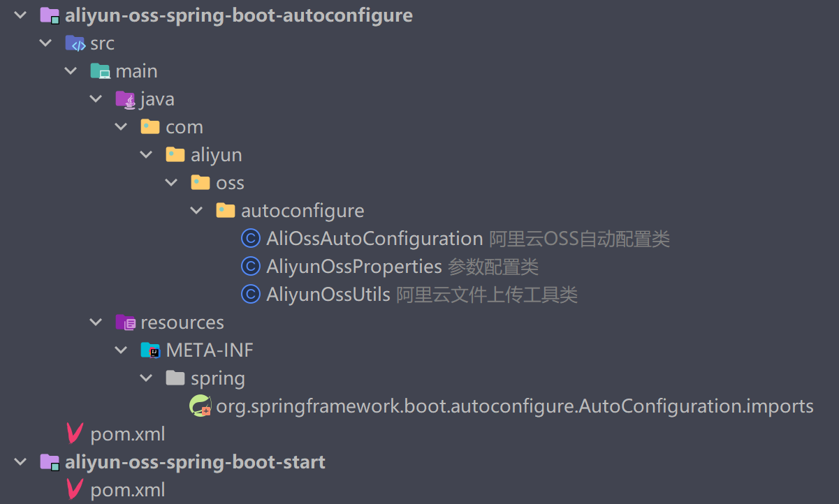Click the AliyunOssProperties class icon
The width and height of the screenshot is (839, 504).
point(251,267)
